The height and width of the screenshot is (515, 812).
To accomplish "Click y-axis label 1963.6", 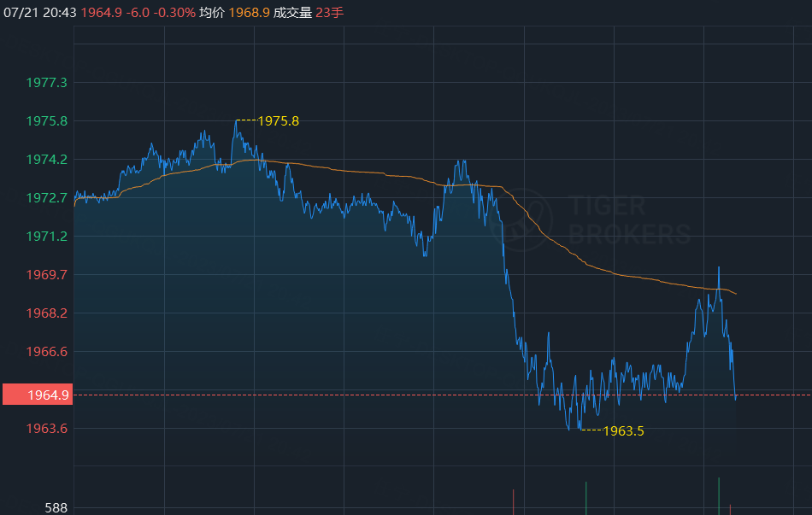I will (x=47, y=428).
